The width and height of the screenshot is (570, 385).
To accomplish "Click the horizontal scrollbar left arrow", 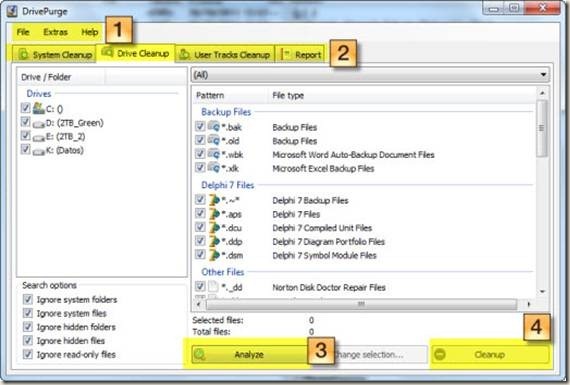I will [198, 304].
